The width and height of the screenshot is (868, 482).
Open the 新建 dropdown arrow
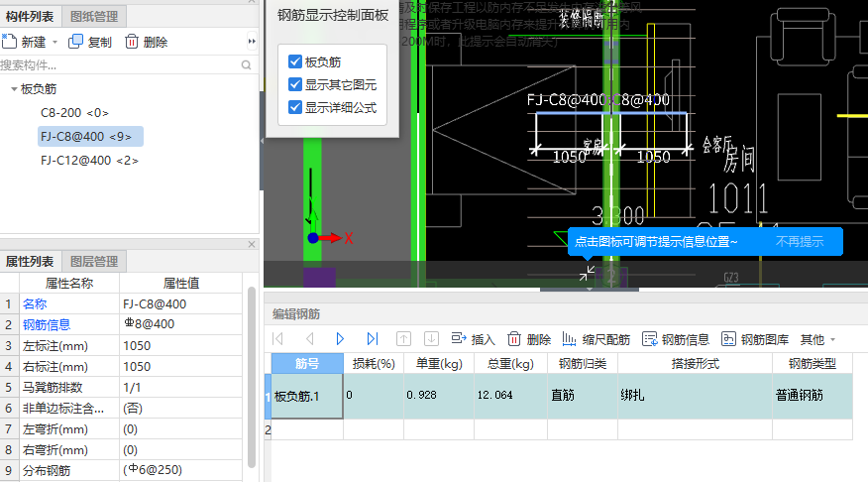coord(54,42)
